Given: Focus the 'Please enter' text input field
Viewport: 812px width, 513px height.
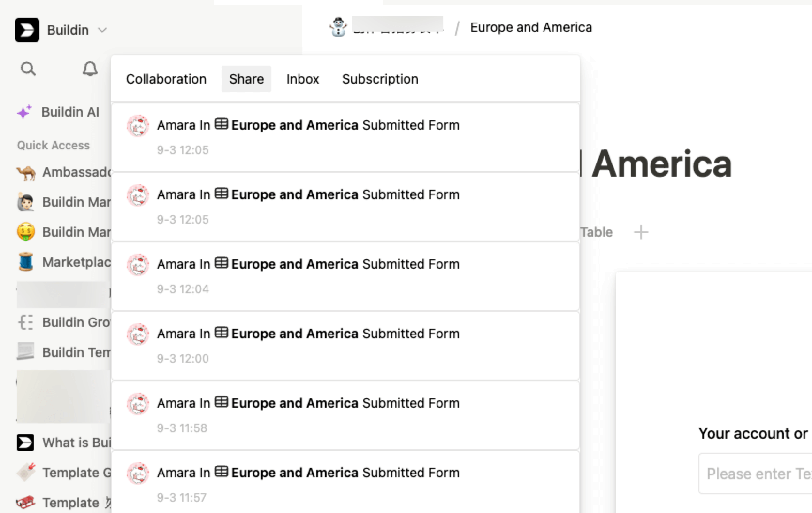Looking at the screenshot, I should point(756,474).
